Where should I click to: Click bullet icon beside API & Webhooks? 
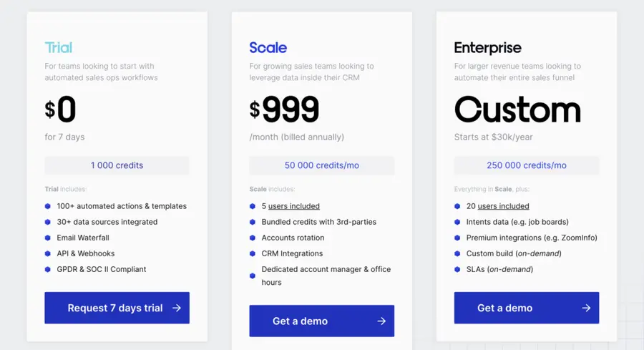48,253
